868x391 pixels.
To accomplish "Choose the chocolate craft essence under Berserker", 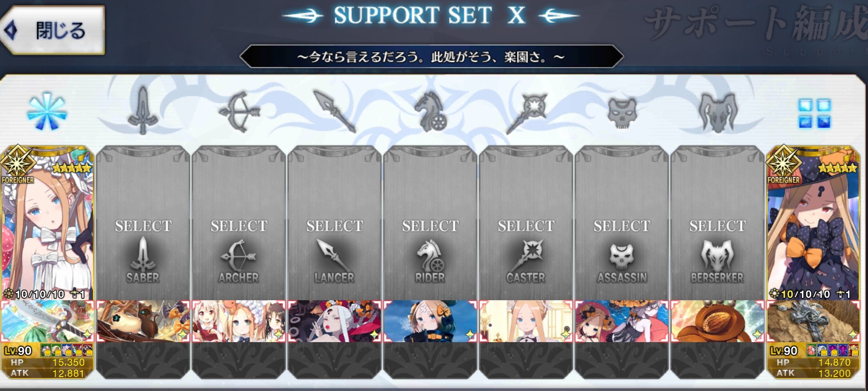I will [x=718, y=321].
